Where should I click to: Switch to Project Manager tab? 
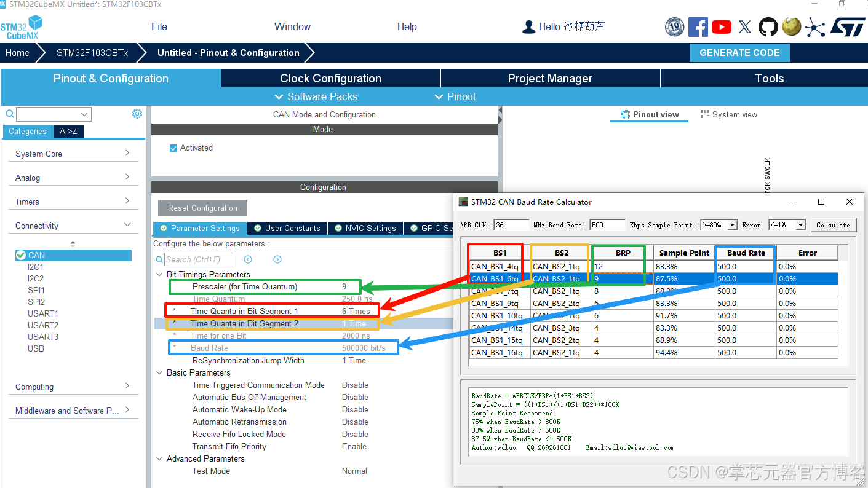550,78
